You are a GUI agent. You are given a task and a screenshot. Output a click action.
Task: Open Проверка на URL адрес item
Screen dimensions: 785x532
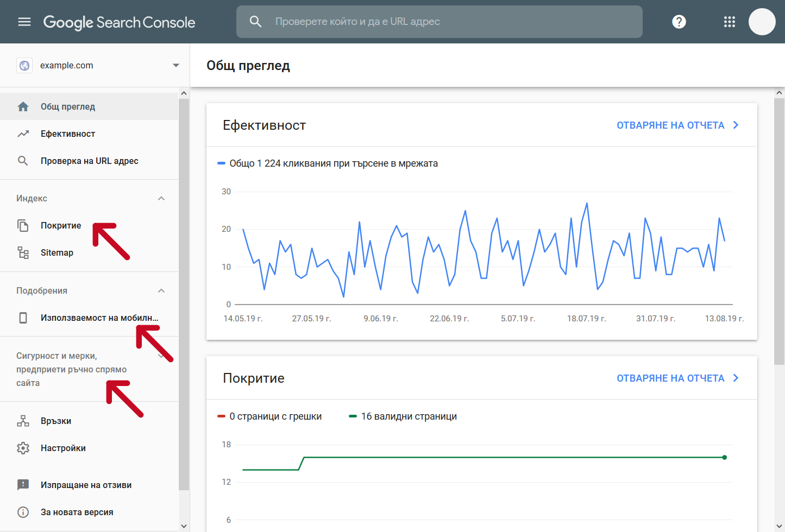point(89,161)
